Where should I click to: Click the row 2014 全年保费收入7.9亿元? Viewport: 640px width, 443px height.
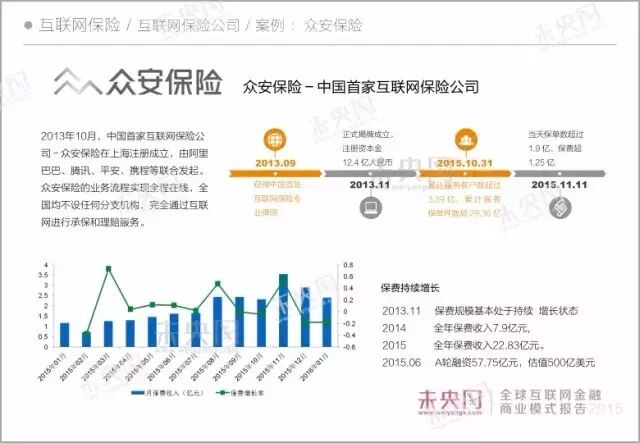[456, 328]
